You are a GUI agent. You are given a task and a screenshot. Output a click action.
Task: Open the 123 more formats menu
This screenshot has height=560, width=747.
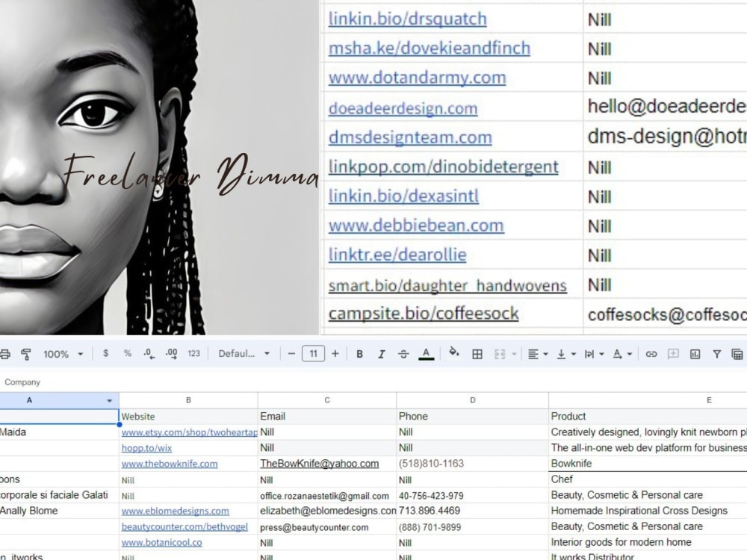pyautogui.click(x=194, y=353)
